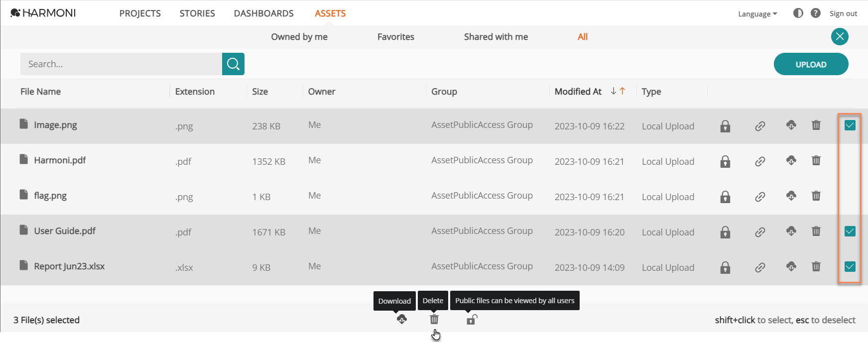Image resolution: width=868 pixels, height=342 pixels.
Task: Open the help question mark icon
Action: pos(816,13)
